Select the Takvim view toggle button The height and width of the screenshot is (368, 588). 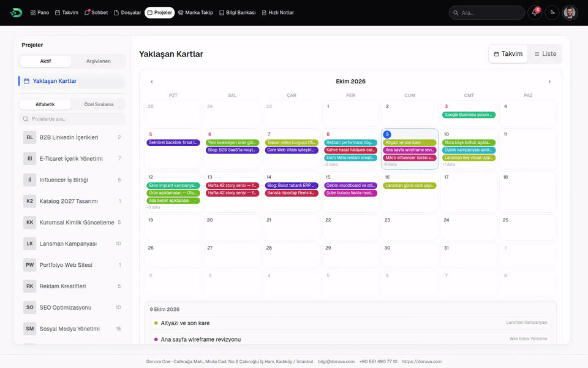pyautogui.click(x=508, y=54)
